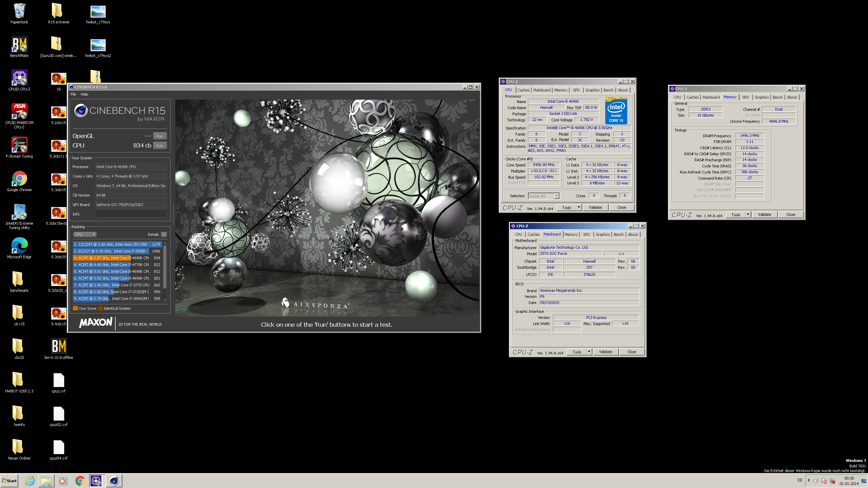Viewport: 868px width, 488px height.
Task: Launch F-Stream Tuning shortcut
Action: [19, 148]
